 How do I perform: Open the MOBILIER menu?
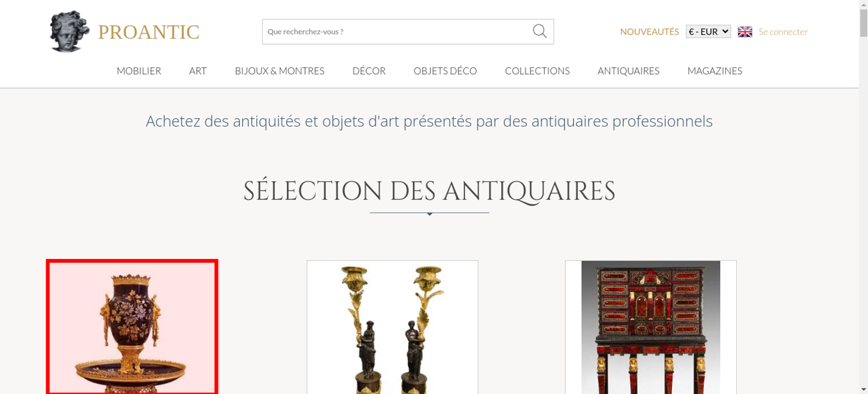(x=139, y=71)
